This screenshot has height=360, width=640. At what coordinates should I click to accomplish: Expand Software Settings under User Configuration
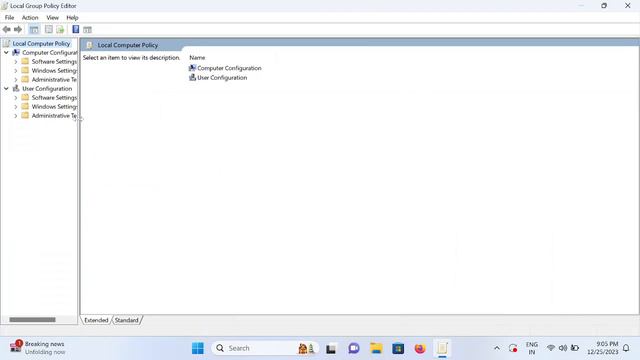tap(16, 98)
